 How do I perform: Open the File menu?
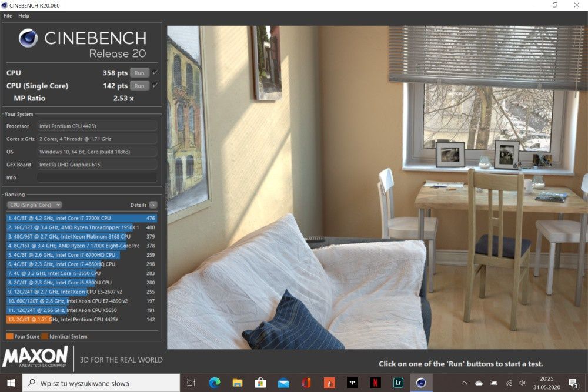(x=8, y=16)
